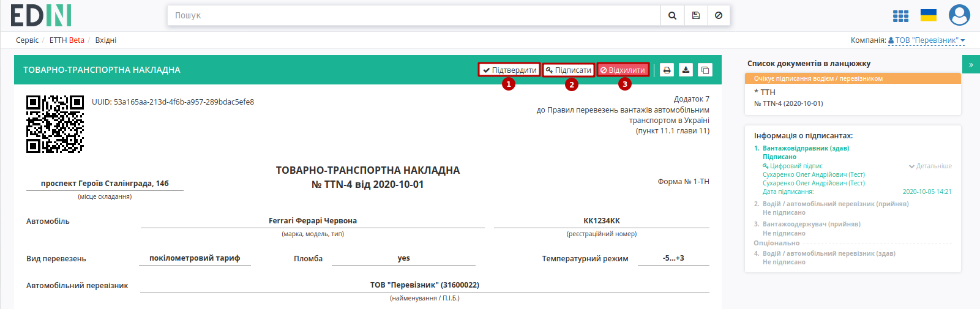
Task: Click the № ТТН-4 (2020-10-01) entry
Action: click(x=788, y=103)
